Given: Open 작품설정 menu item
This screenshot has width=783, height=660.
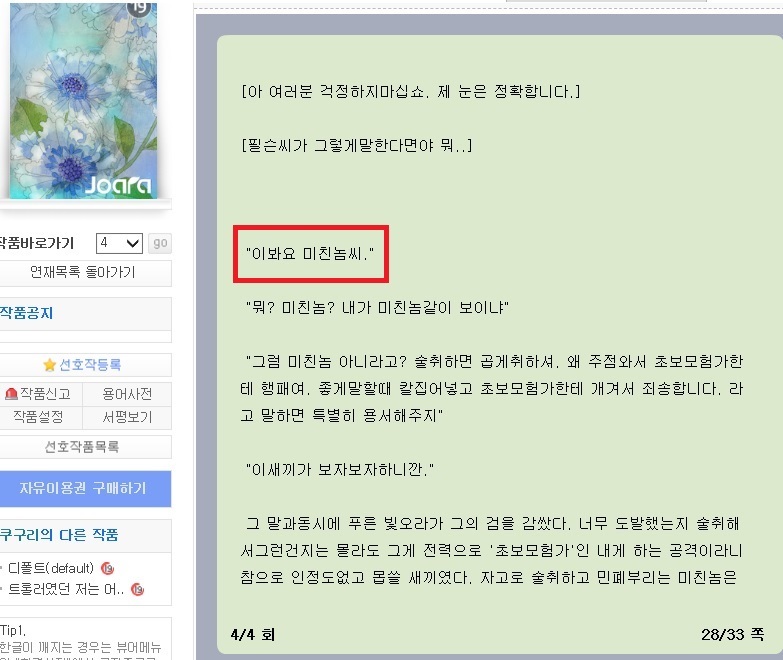Looking at the screenshot, I should [x=38, y=417].
